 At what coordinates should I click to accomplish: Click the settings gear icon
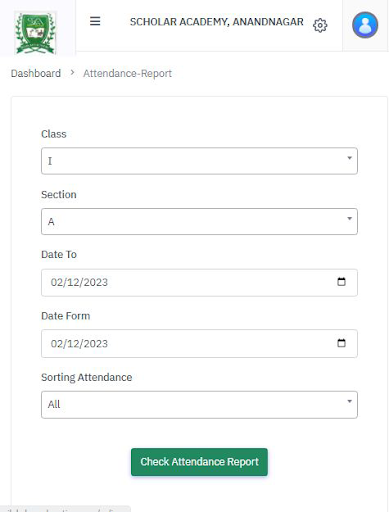320,25
